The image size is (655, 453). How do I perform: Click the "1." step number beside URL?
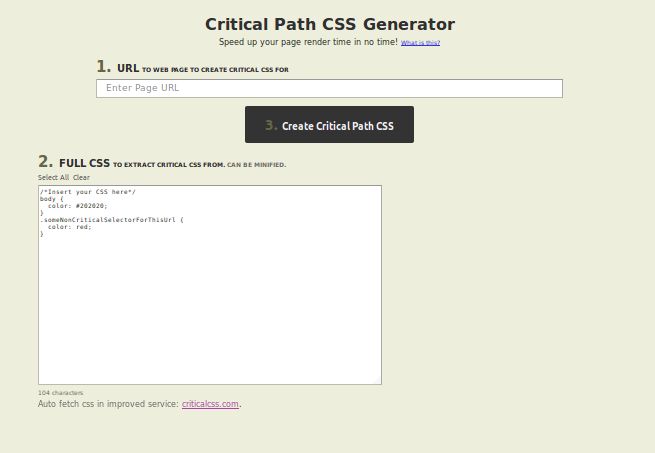[104, 66]
